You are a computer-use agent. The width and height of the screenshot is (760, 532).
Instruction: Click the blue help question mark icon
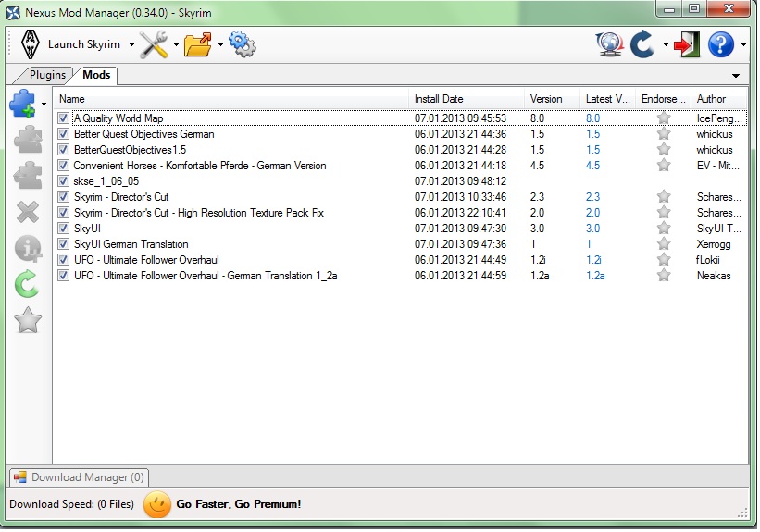720,43
